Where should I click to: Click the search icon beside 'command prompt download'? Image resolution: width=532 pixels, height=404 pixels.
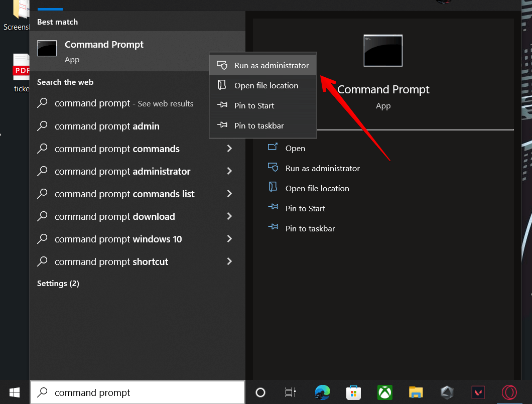43,216
